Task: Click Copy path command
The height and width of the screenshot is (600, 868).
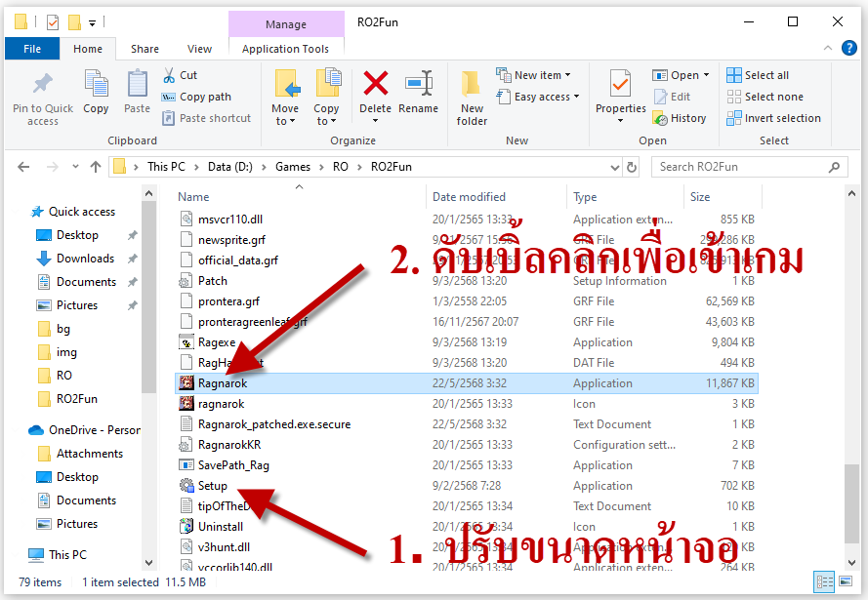Action: pyautogui.click(x=196, y=97)
